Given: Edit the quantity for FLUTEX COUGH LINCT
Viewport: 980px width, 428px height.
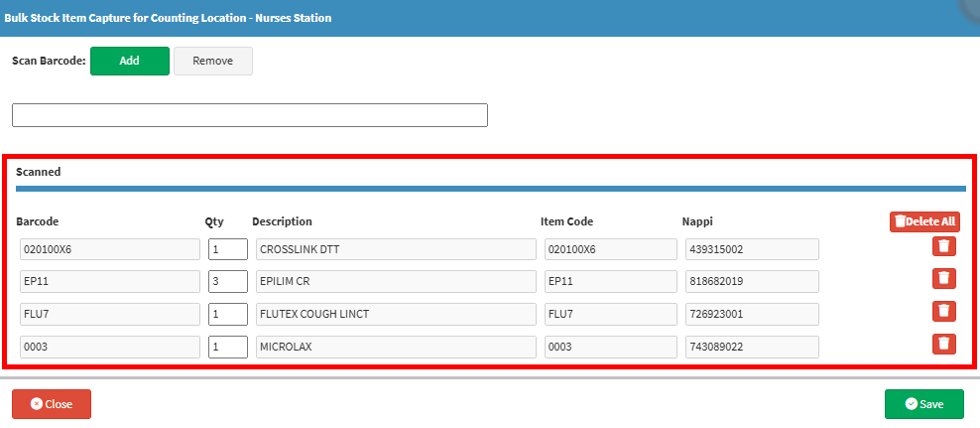Looking at the screenshot, I should (228, 314).
